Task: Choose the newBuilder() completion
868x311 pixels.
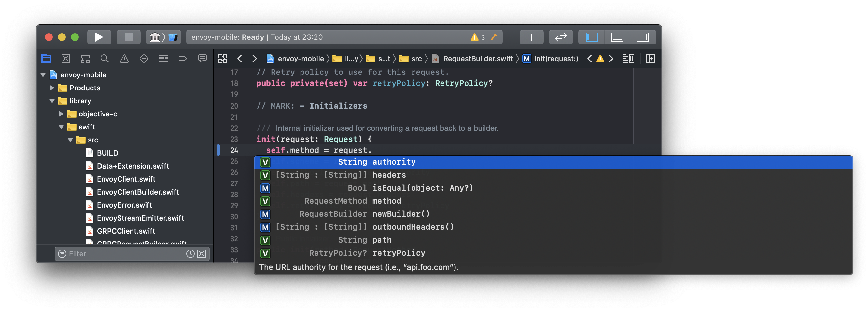Action: tap(553, 214)
